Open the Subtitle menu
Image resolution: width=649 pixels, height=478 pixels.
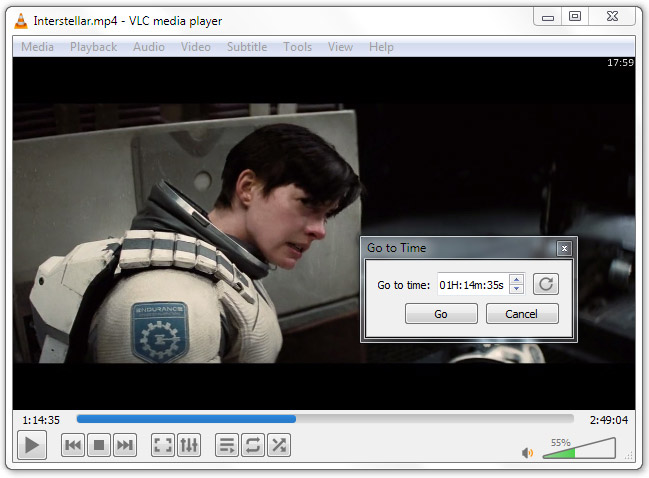(x=246, y=47)
